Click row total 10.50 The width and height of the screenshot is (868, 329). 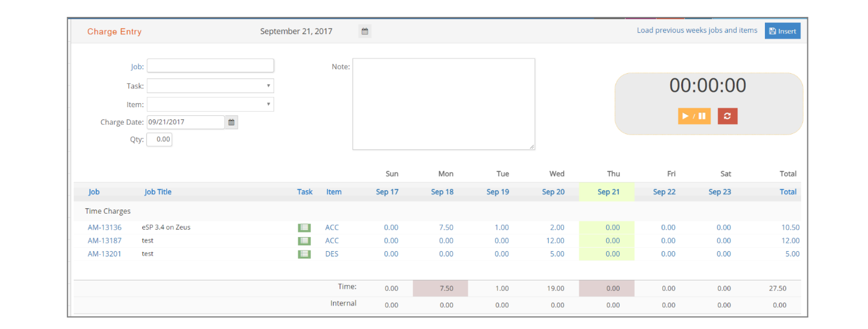point(790,228)
